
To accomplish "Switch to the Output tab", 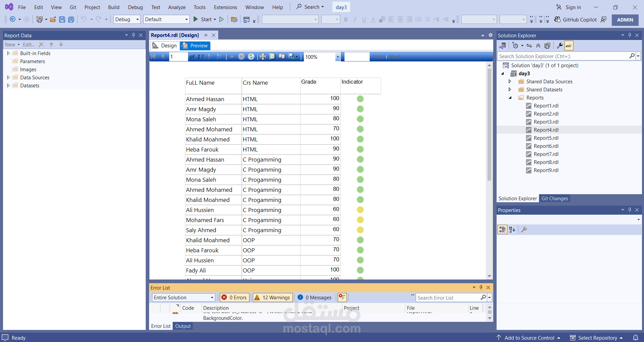I will (183, 326).
